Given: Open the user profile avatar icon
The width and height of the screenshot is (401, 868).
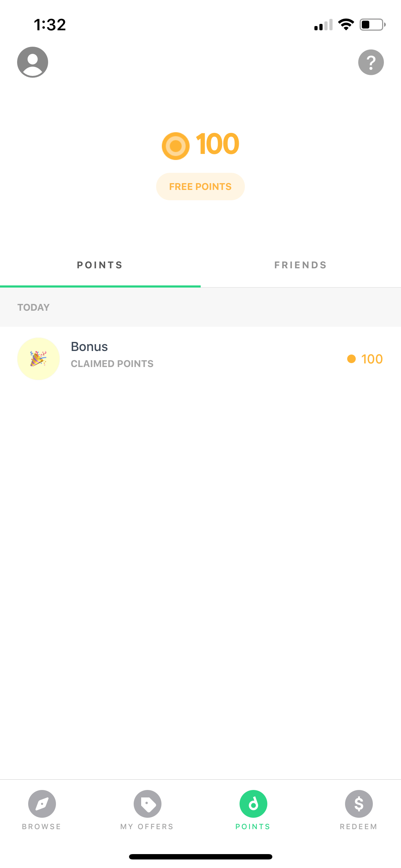Looking at the screenshot, I should tap(32, 62).
